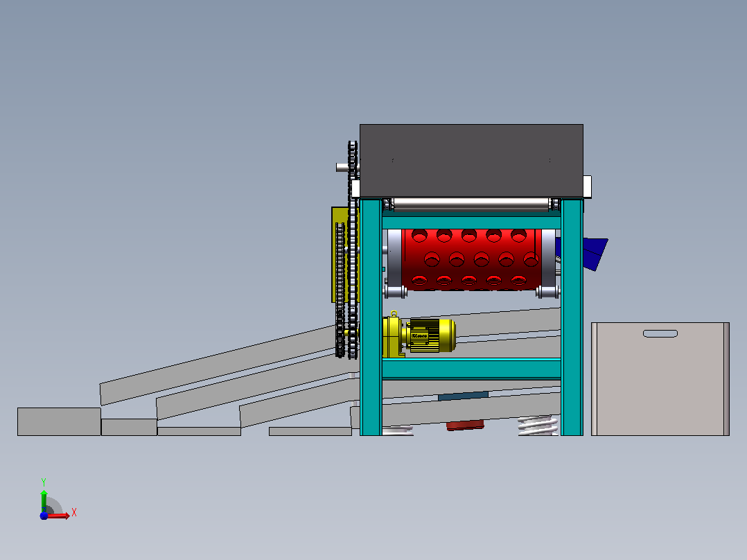747x560 pixels.
Task: Click the blue origin sphere of the triad
Action: click(44, 516)
